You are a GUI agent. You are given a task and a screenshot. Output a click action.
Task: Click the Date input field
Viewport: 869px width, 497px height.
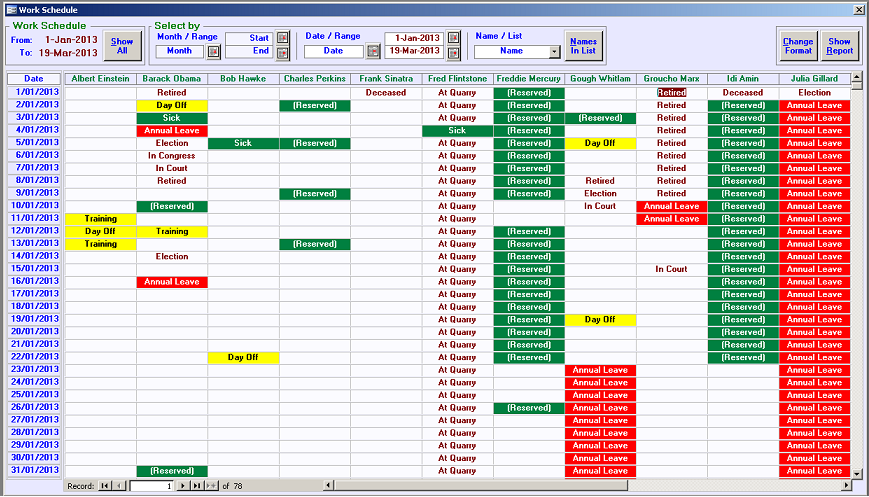pos(334,51)
